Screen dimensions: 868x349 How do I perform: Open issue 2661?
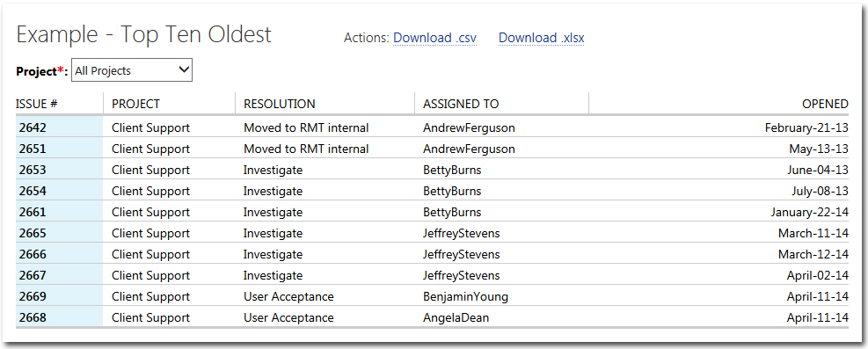(33, 212)
